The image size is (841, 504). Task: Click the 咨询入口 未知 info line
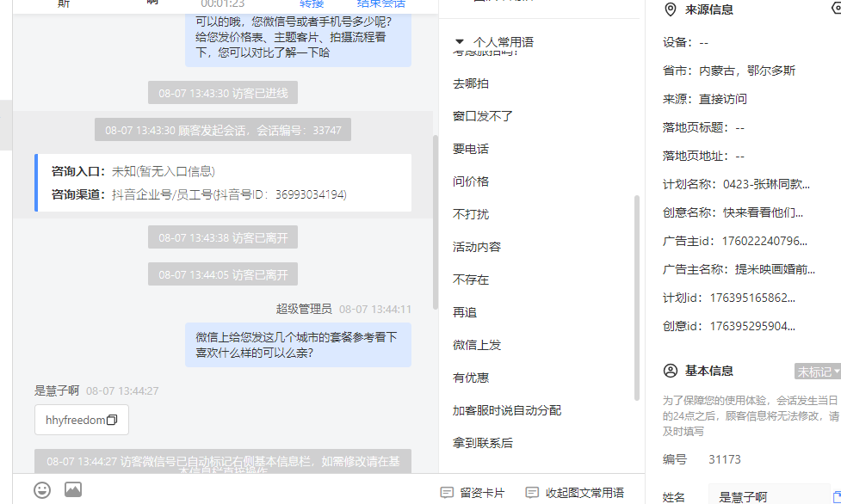pos(133,171)
